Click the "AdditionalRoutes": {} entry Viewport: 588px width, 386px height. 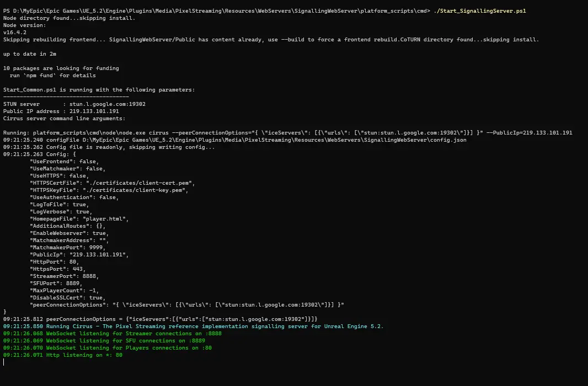click(67, 226)
